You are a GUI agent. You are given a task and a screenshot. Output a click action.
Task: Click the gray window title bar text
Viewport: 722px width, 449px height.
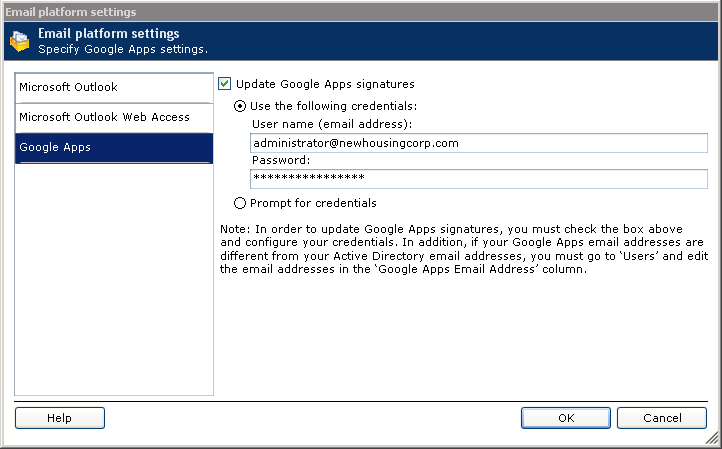click(x=71, y=12)
